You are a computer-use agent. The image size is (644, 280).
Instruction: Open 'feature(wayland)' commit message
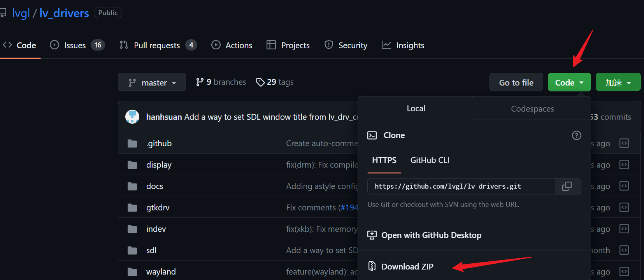(x=322, y=271)
